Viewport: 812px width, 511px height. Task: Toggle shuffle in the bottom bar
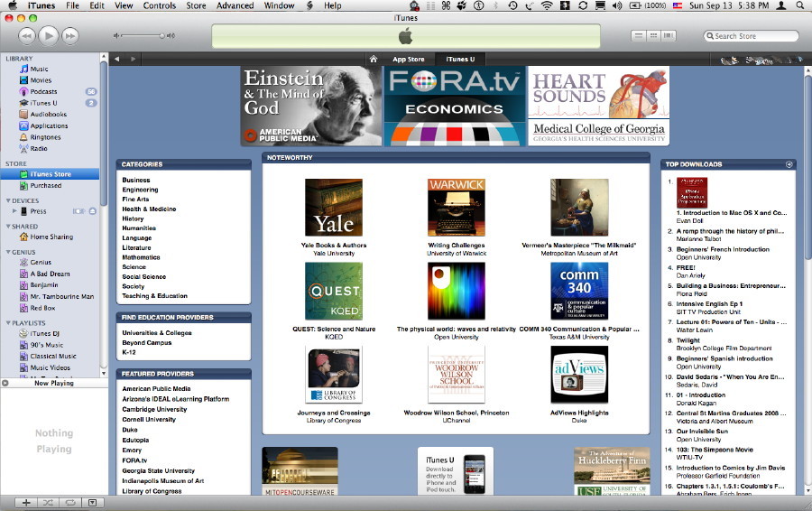tap(48, 503)
